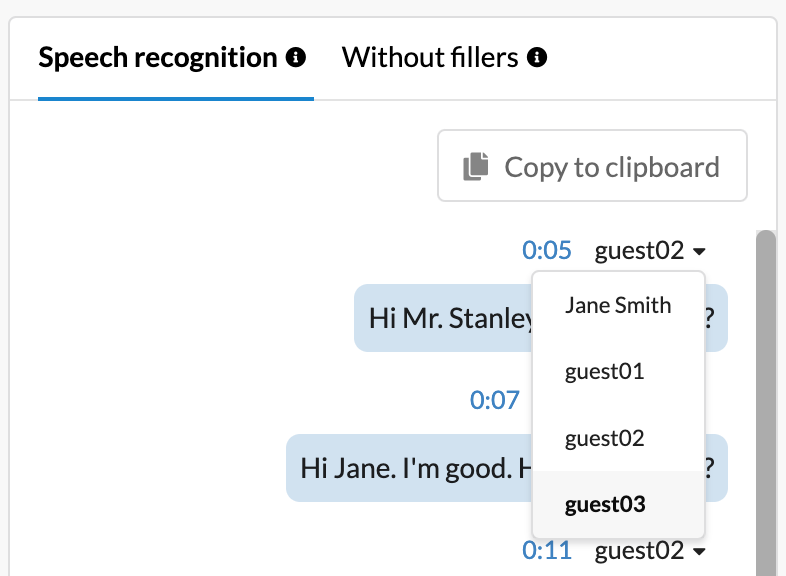This screenshot has height=576, width=786.
Task: Select the highlighted guest03 option
Action: click(619, 504)
